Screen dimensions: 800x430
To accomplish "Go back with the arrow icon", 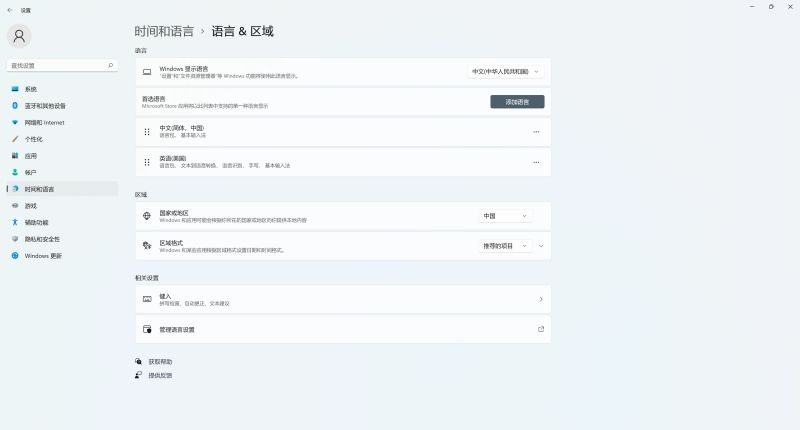I will point(10,10).
